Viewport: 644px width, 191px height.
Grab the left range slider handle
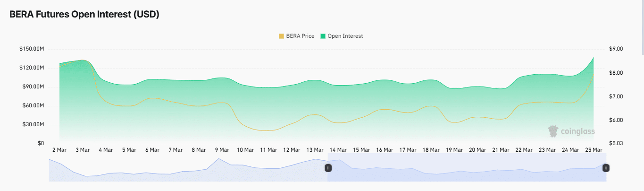[328, 167]
